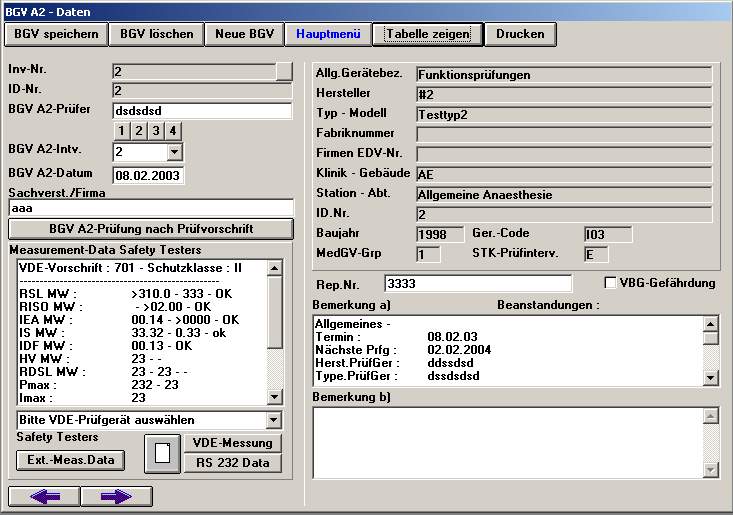Screen dimensions: 733x515
Task: Click Station field Allgemeine Anaesthesie
Action: (564, 195)
